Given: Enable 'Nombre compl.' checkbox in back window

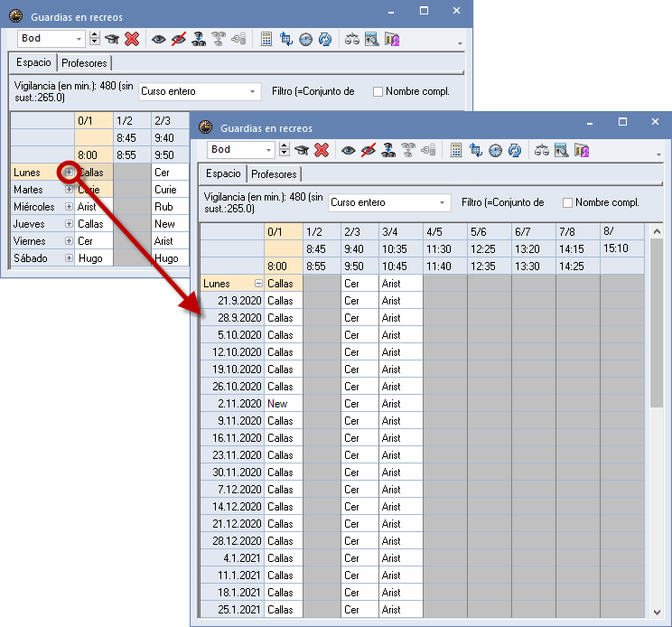Looking at the screenshot, I should 378,92.
